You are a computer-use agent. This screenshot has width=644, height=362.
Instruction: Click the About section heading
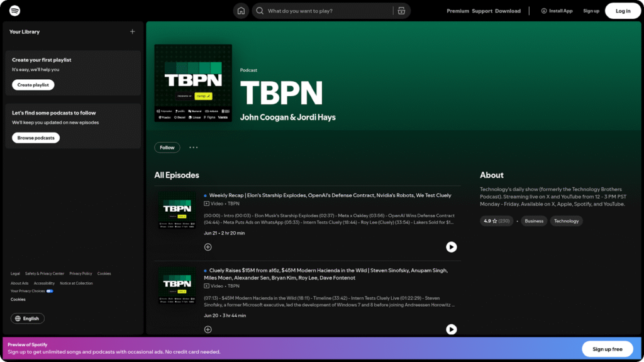[492, 175]
